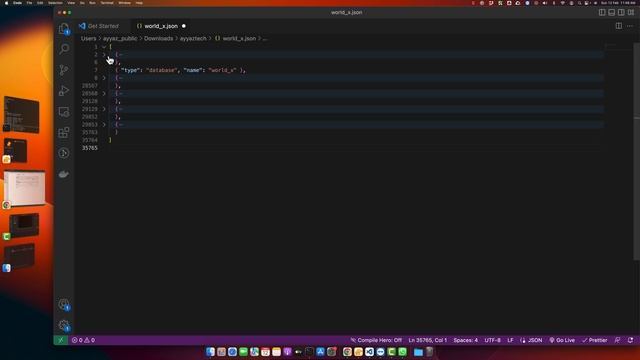Click Spaces: 4 indentation setting
This screenshot has height=360, width=640.
pos(465,340)
